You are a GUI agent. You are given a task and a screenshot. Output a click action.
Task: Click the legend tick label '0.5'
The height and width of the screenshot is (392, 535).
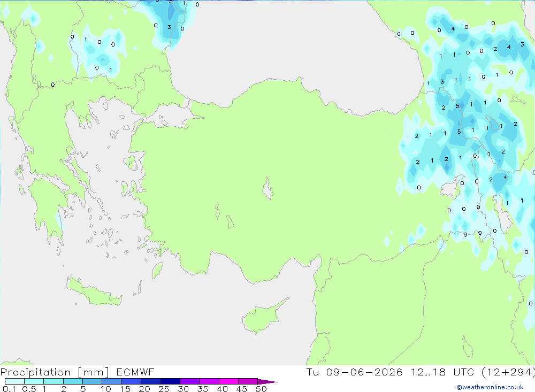click(x=29, y=389)
